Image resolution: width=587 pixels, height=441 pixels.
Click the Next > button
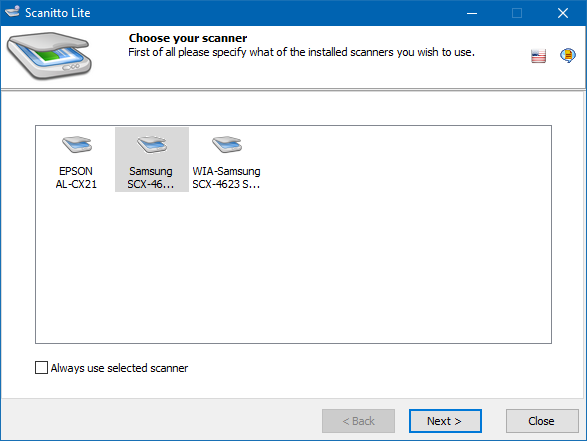[445, 421]
